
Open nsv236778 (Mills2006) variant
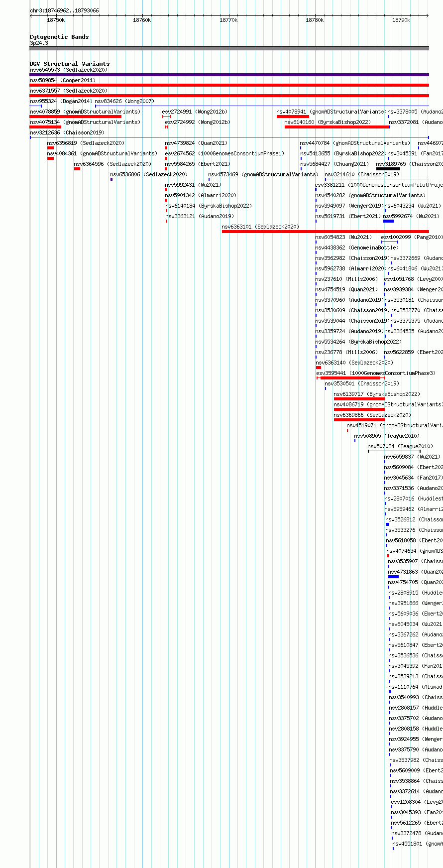[346, 352]
